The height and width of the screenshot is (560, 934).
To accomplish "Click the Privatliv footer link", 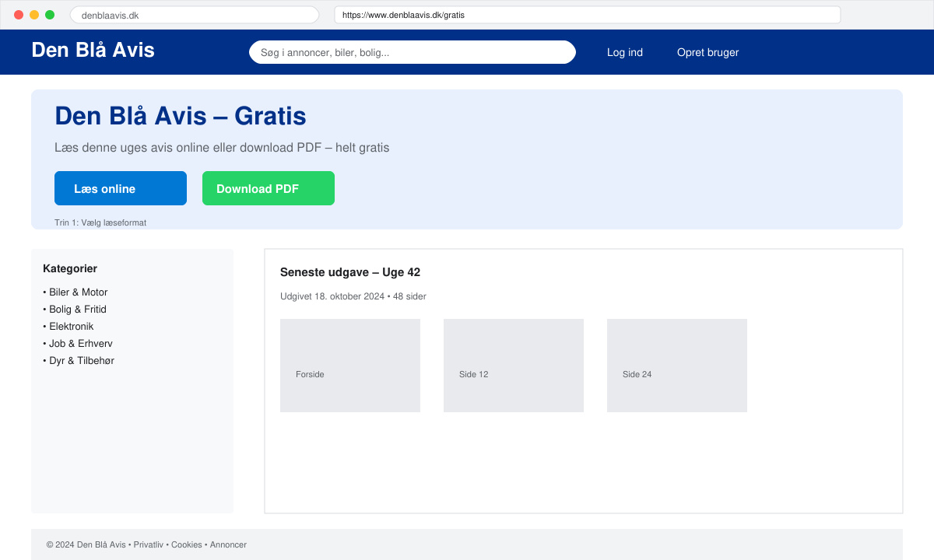I will (x=149, y=545).
